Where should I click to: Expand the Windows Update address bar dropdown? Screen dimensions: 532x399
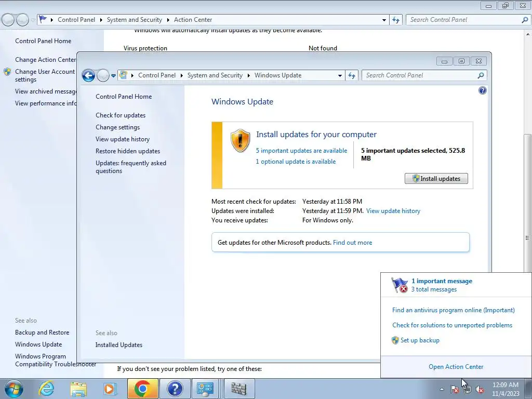click(x=340, y=76)
